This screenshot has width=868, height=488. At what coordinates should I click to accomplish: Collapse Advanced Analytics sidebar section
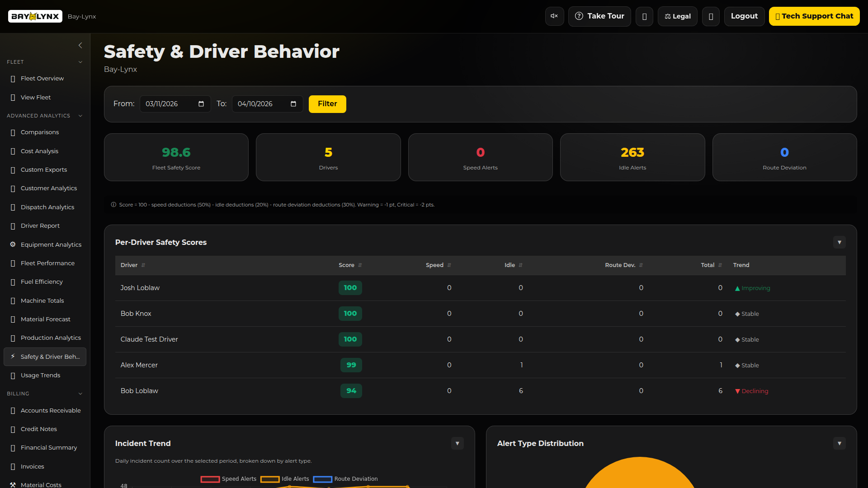pyautogui.click(x=80, y=116)
